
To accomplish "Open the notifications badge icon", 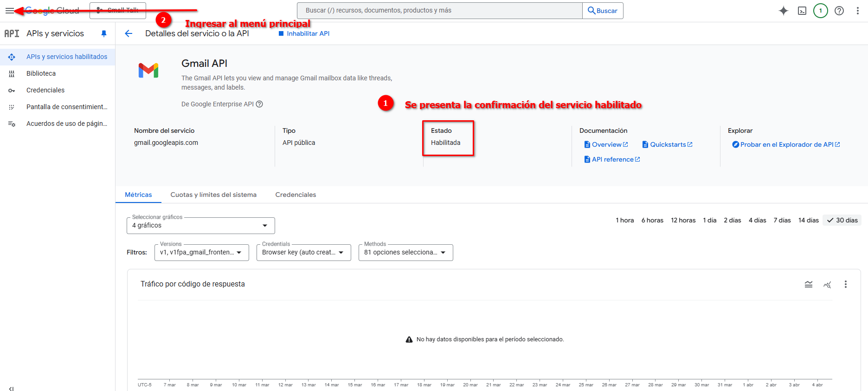I will coord(820,11).
